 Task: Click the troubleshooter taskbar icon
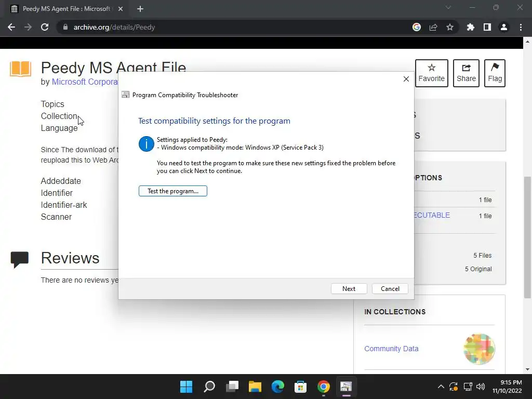[346, 387]
